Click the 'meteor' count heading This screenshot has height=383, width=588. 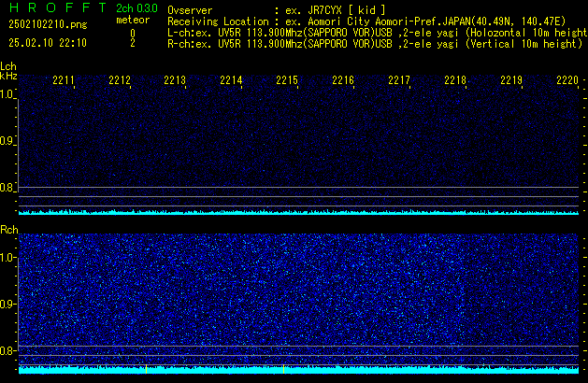tap(133, 20)
